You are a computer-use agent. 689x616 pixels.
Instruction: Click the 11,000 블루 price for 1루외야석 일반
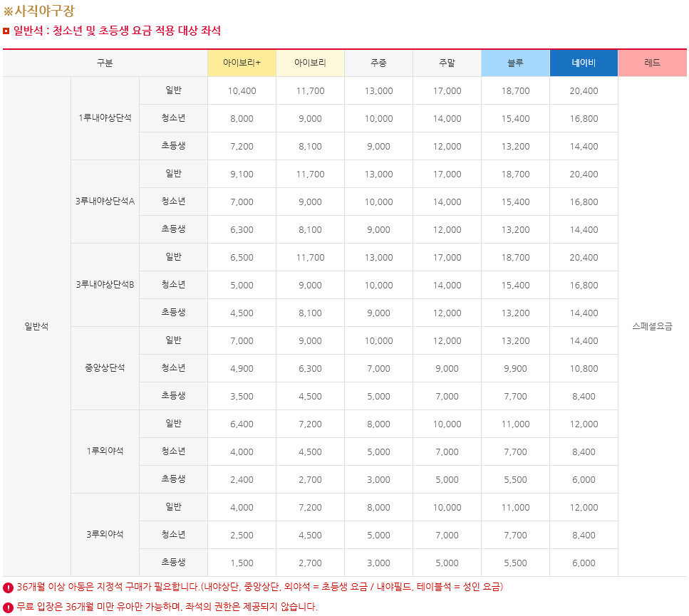pos(515,424)
